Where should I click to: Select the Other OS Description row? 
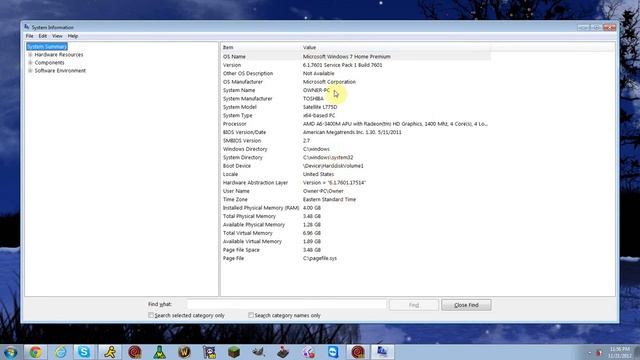click(x=356, y=73)
